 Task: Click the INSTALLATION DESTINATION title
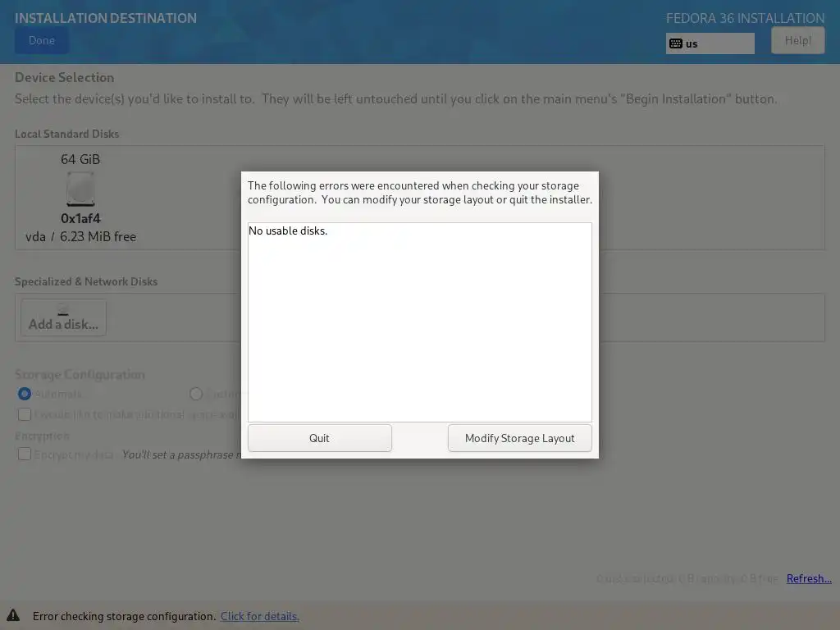106,18
